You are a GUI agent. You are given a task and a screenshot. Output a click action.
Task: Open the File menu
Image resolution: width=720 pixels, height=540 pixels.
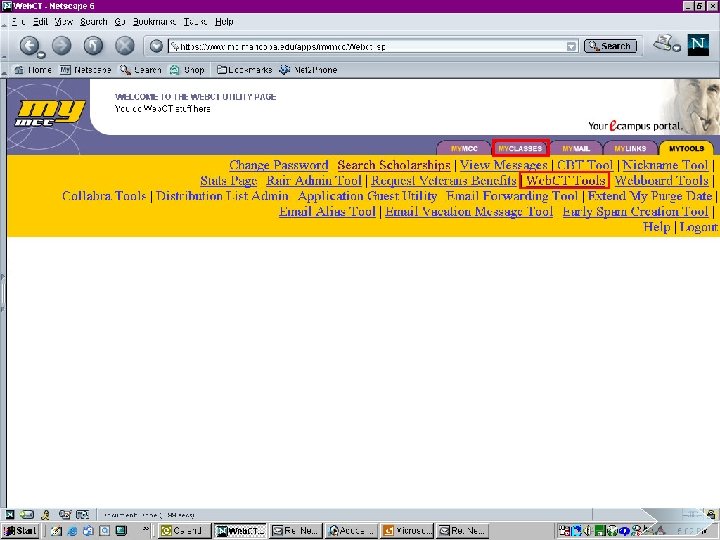18,22
